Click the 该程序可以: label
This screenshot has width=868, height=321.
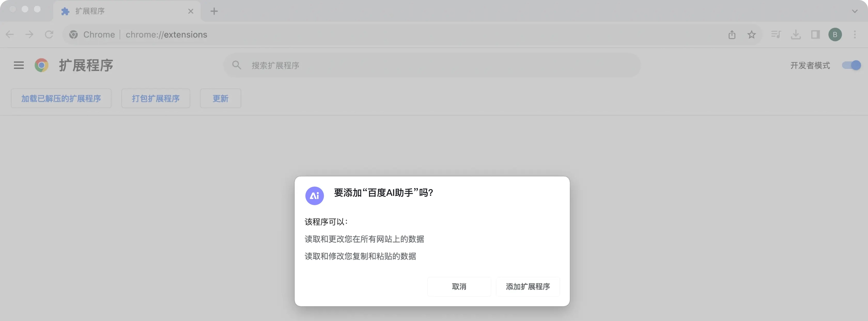(326, 222)
